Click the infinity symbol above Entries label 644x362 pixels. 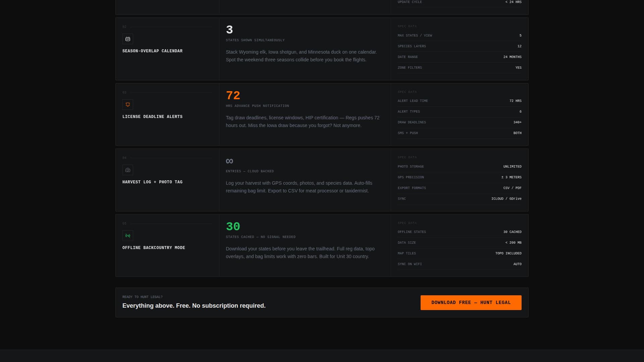pos(229,161)
